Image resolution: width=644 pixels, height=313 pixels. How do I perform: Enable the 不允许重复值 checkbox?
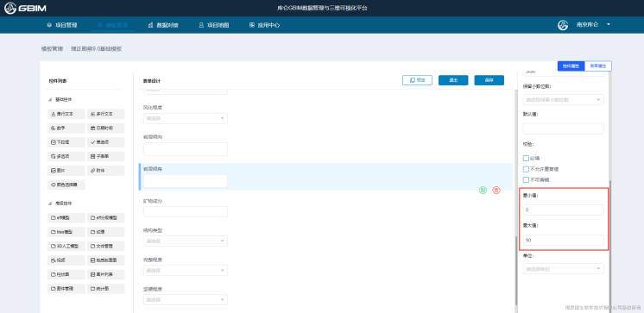click(x=526, y=169)
